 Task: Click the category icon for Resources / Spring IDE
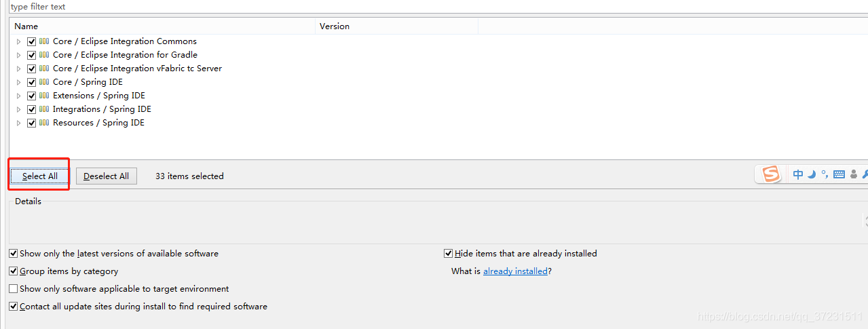point(44,123)
